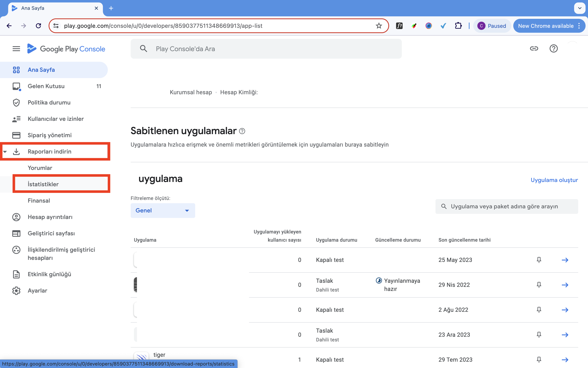The image size is (588, 368).
Task: Open the tab search chevron at top right
Action: (x=580, y=8)
